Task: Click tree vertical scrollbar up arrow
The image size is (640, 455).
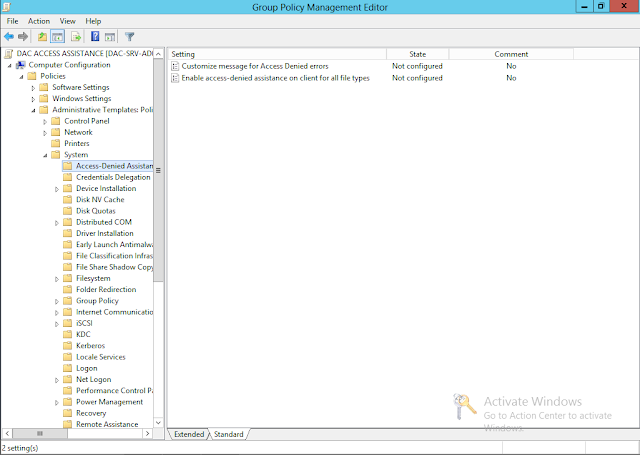Action: 158,53
